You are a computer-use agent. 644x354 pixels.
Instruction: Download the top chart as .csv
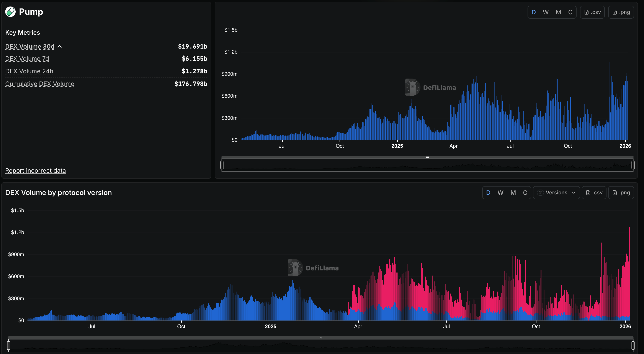(592, 12)
